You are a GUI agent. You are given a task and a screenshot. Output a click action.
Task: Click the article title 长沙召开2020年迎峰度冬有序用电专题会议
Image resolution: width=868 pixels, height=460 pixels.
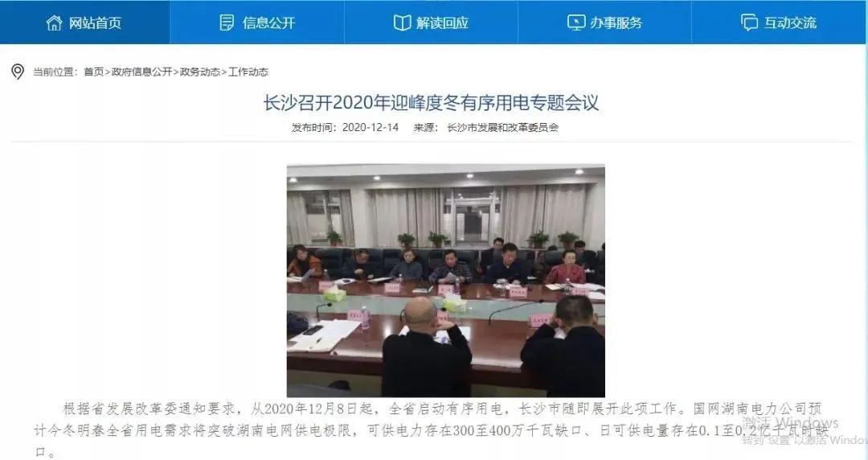432,102
